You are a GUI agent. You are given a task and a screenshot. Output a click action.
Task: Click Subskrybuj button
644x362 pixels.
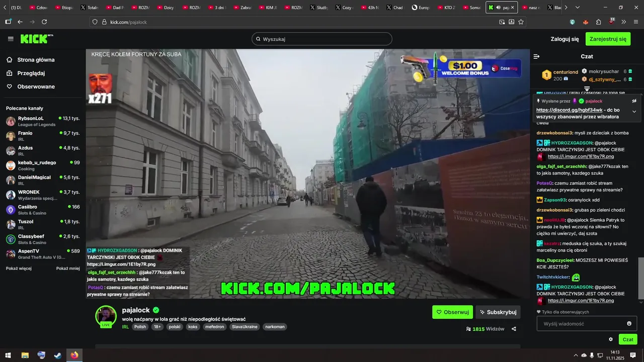498,312
